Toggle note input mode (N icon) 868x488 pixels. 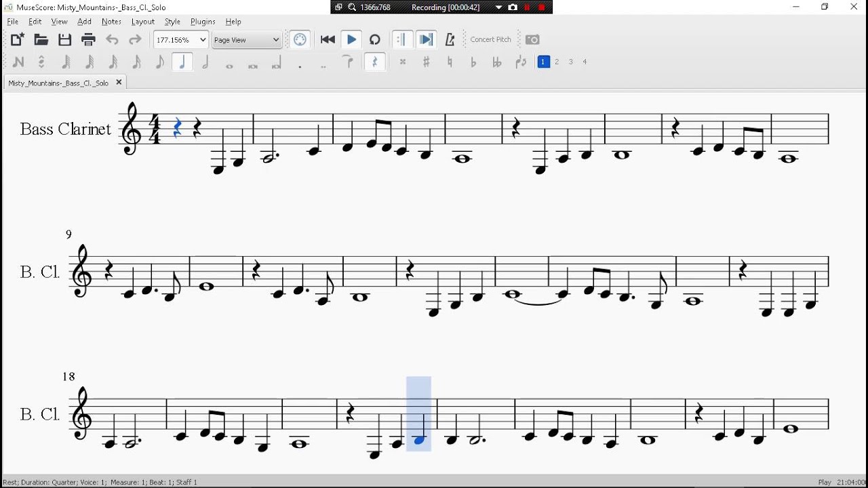pyautogui.click(x=18, y=62)
